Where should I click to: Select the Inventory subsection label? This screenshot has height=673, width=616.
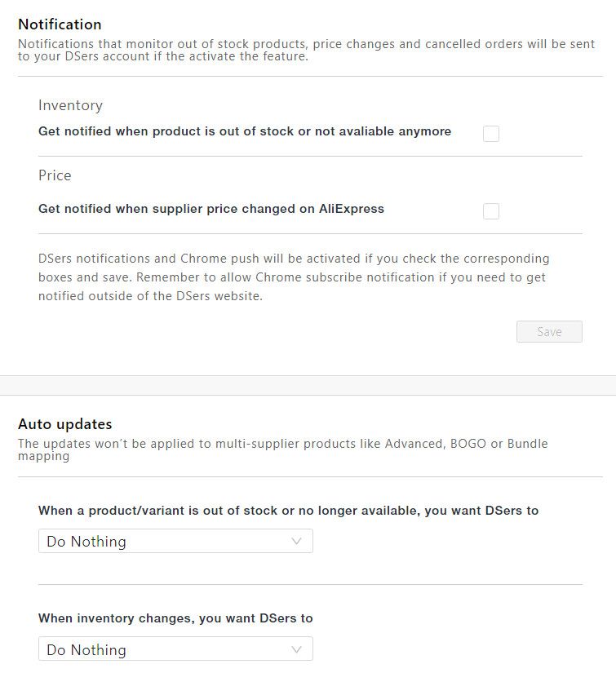[x=70, y=105]
